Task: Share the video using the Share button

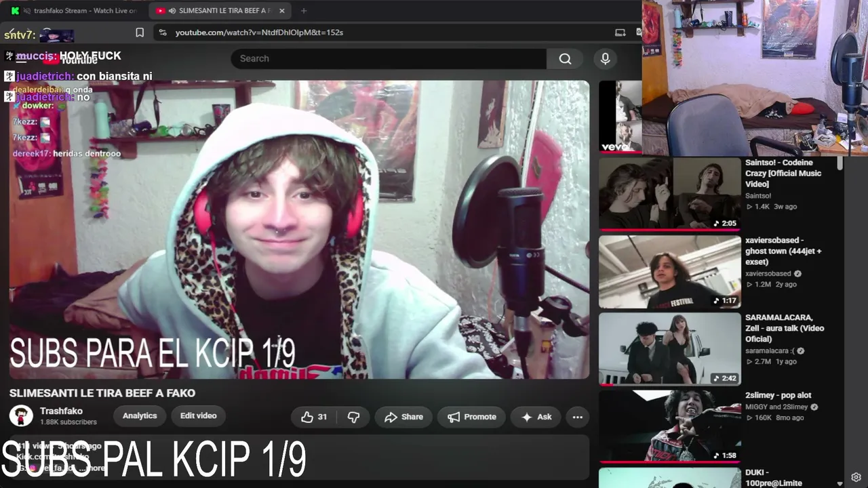Action: click(x=403, y=417)
